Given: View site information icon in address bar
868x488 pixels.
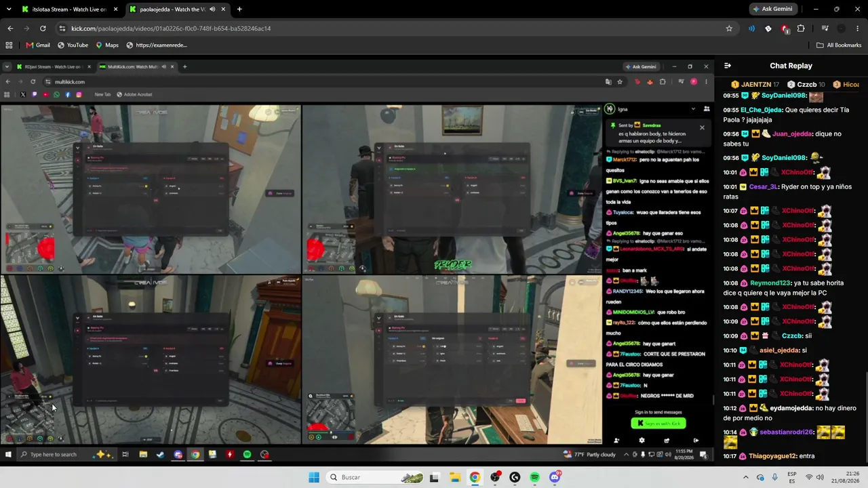Looking at the screenshot, I should point(62,28).
